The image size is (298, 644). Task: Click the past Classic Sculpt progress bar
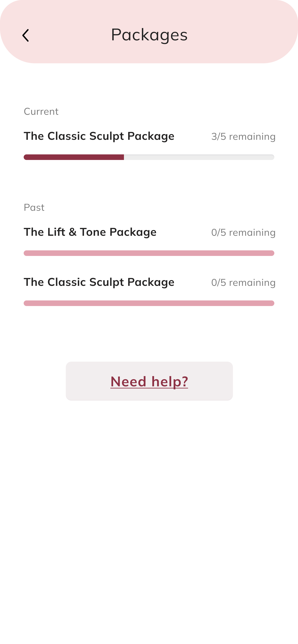[149, 303]
